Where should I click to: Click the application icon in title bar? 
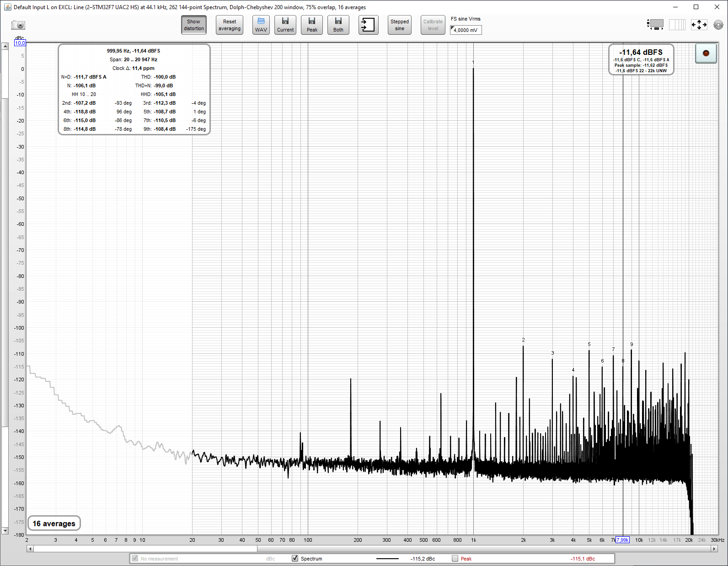coord(7,7)
